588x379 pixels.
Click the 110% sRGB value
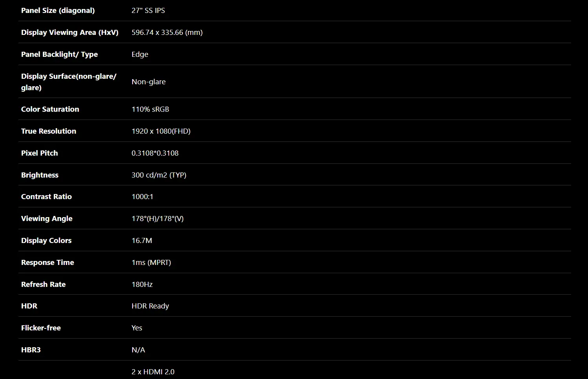click(150, 109)
